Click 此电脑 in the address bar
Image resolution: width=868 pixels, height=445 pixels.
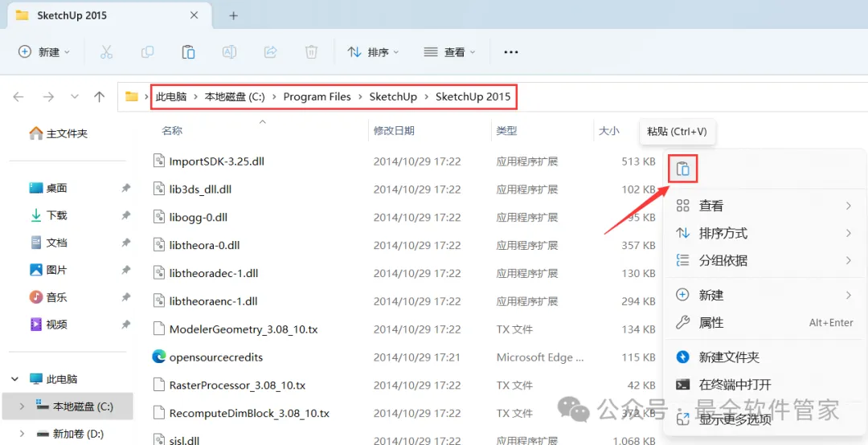click(x=171, y=97)
